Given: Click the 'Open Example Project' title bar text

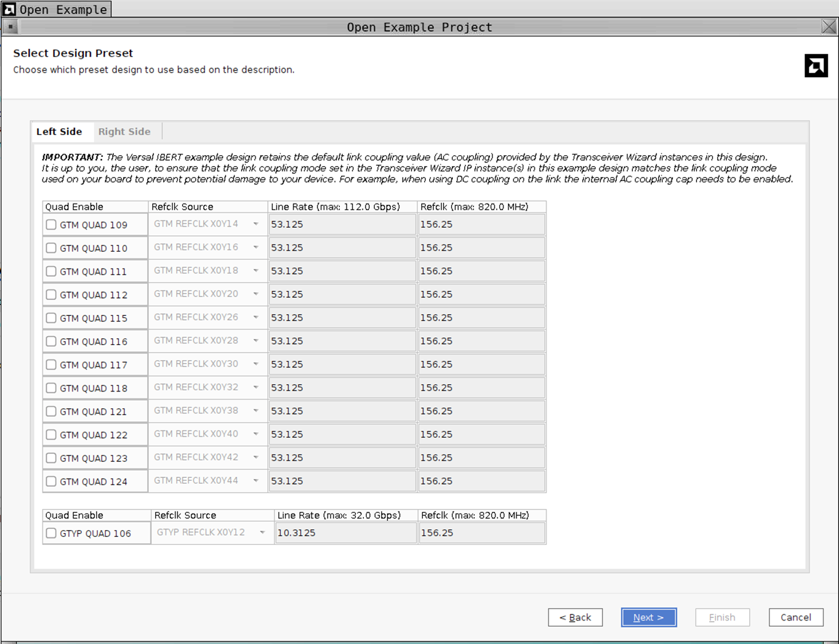Looking at the screenshot, I should tap(420, 27).
